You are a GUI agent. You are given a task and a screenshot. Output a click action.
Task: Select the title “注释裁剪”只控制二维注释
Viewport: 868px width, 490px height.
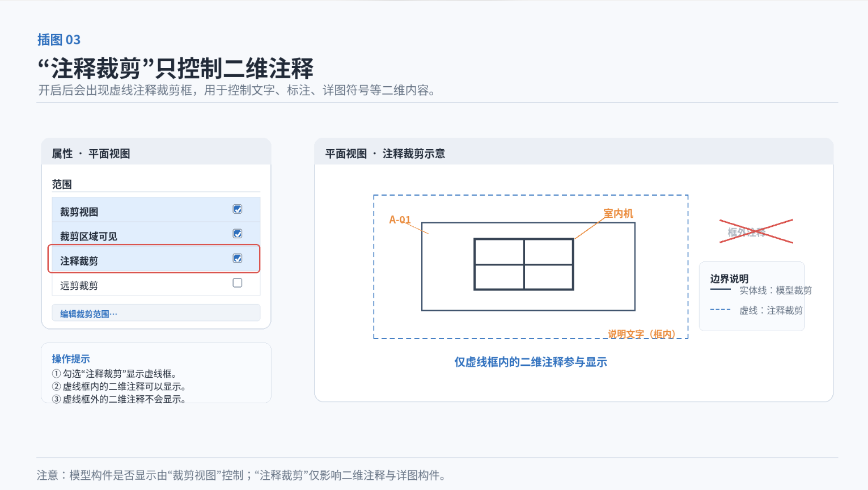coord(175,69)
